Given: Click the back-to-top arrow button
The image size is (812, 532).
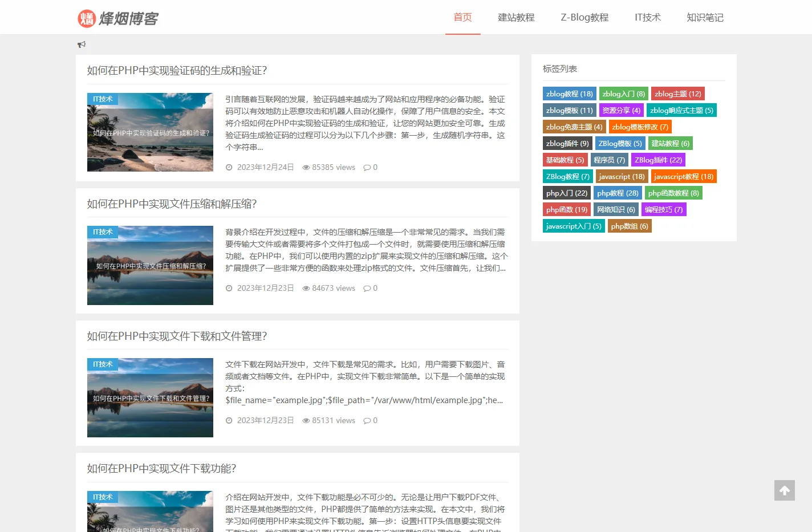Looking at the screenshot, I should point(785,490).
